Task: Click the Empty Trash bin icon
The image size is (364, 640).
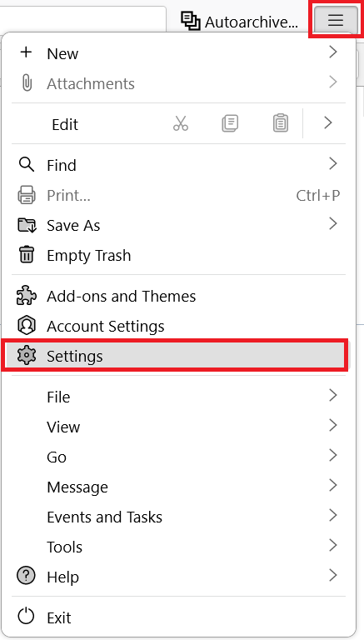Action: point(27,255)
